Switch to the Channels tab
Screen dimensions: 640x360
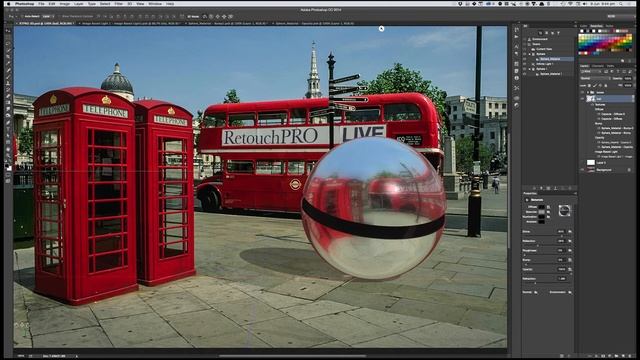598,66
